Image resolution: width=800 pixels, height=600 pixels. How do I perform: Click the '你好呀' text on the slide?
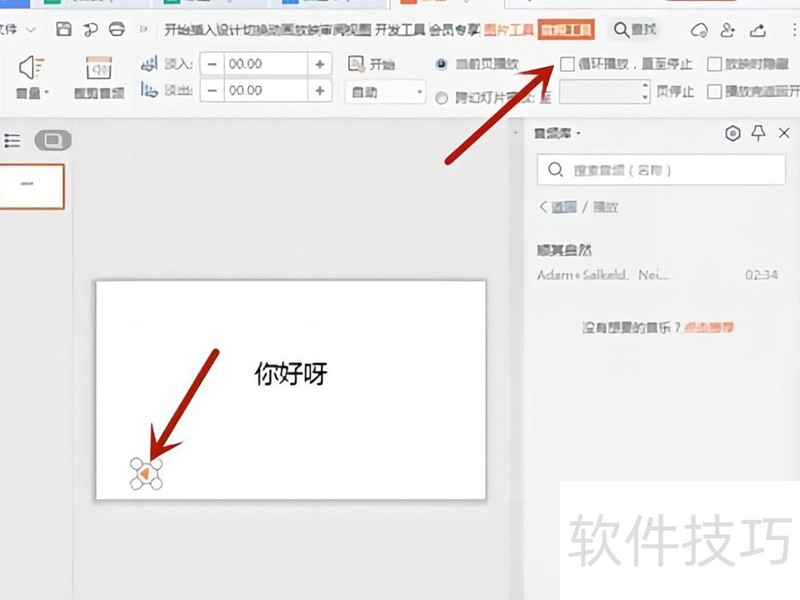291,373
